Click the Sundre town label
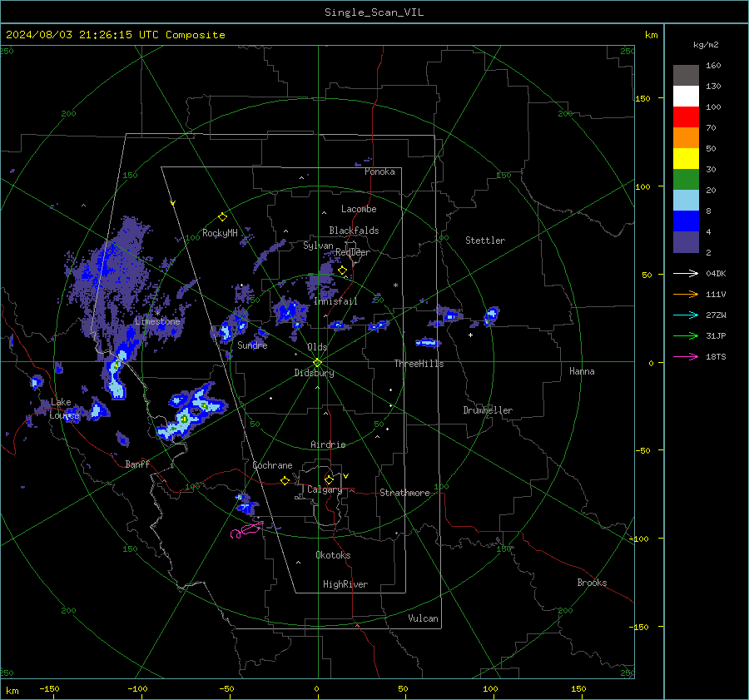749x700 pixels. (x=252, y=345)
